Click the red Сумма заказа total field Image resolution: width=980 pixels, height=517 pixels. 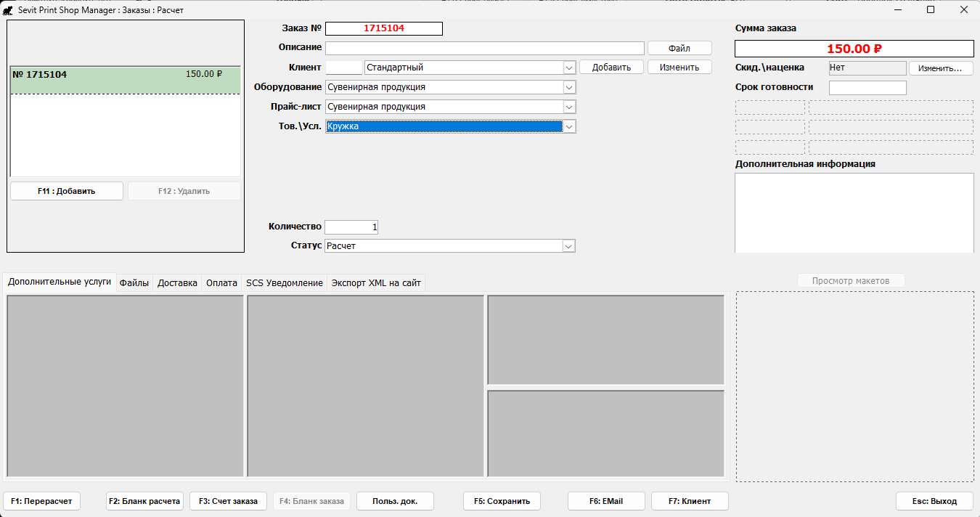pos(854,49)
